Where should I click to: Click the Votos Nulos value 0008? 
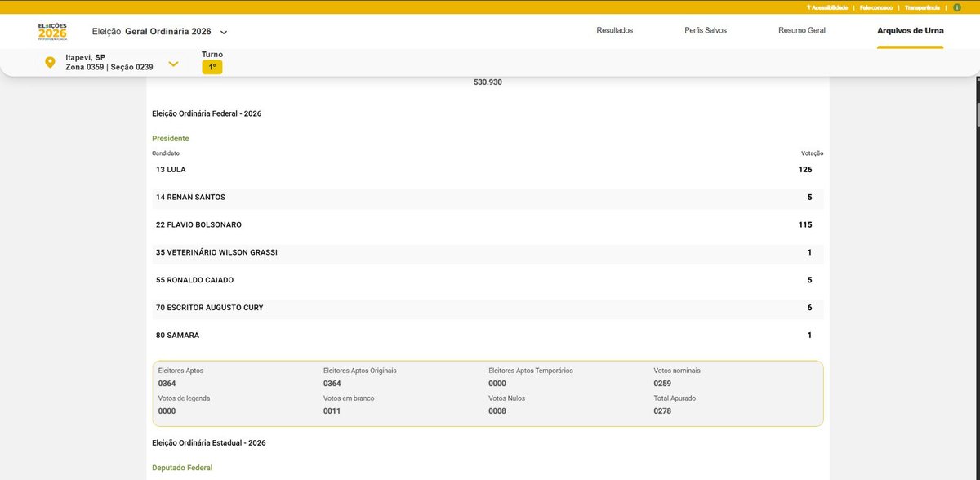coord(497,411)
